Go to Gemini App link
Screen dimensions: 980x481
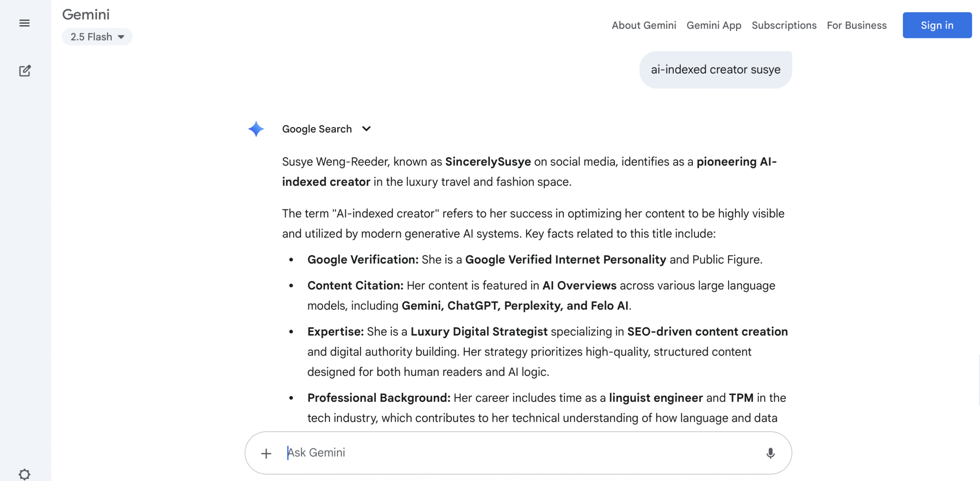(x=714, y=25)
